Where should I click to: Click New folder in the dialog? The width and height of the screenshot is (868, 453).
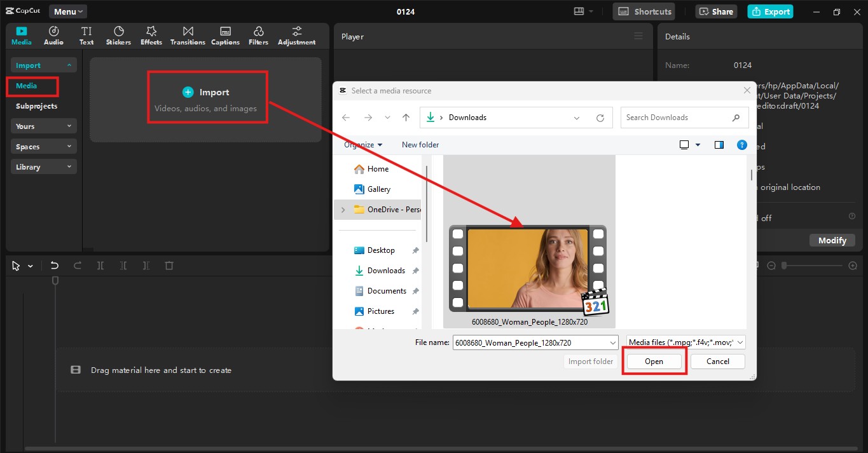click(x=420, y=145)
